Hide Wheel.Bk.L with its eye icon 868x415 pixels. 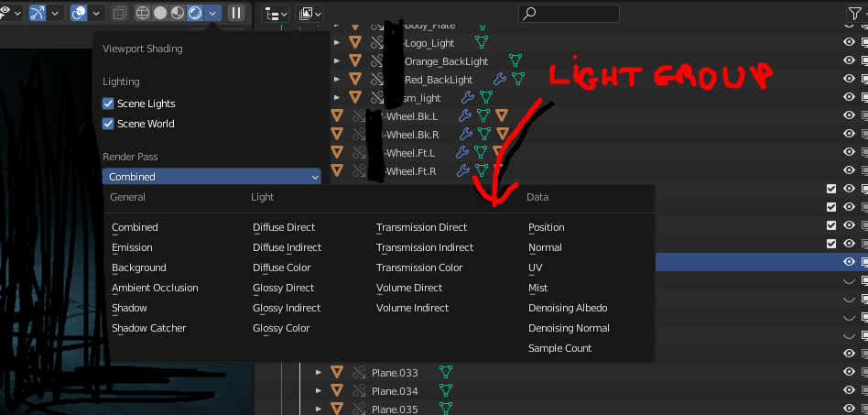(x=849, y=115)
